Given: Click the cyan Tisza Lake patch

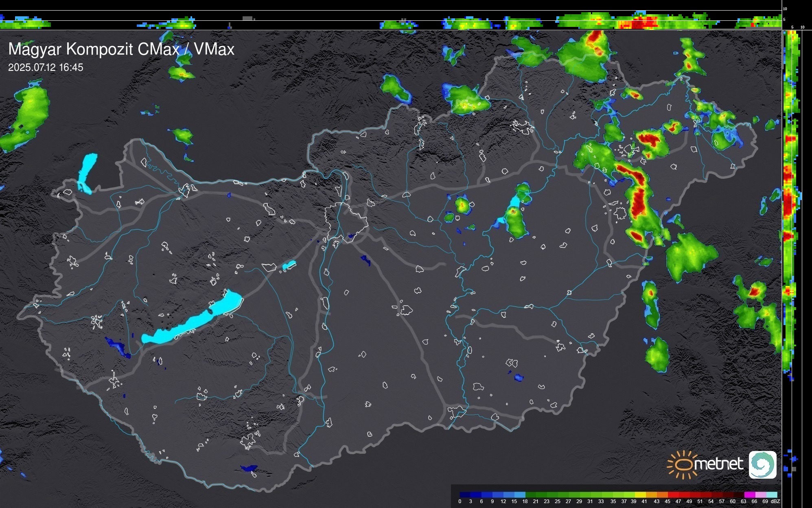Looking at the screenshot, I should point(515,202).
